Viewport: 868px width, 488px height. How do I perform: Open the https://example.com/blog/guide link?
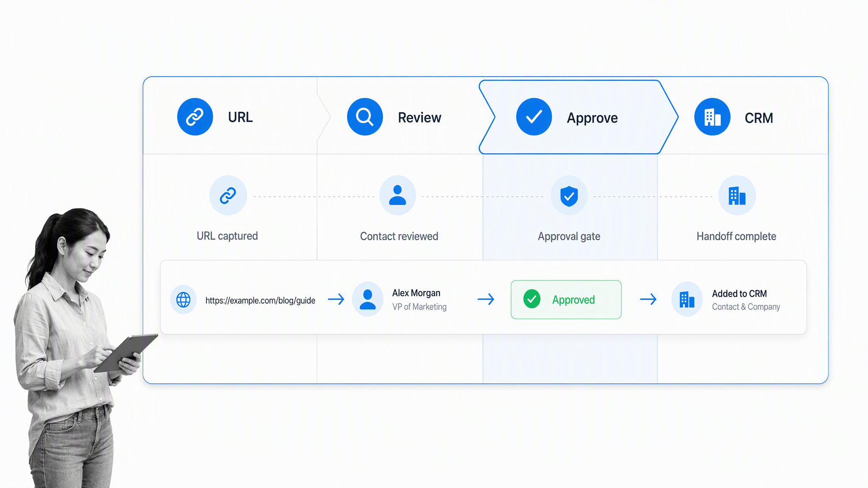click(x=260, y=300)
